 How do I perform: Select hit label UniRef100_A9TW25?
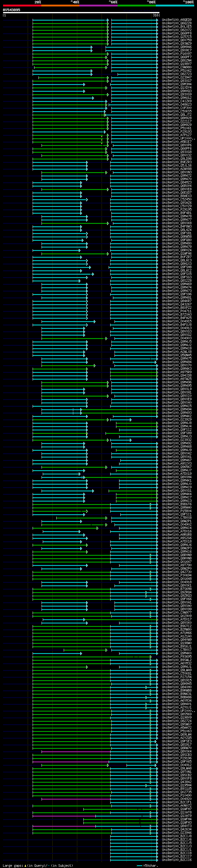point(177,379)
